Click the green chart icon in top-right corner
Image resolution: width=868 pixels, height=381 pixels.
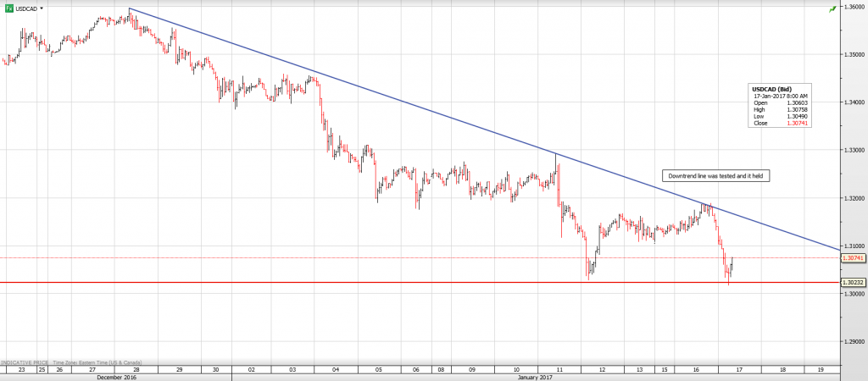coord(832,8)
